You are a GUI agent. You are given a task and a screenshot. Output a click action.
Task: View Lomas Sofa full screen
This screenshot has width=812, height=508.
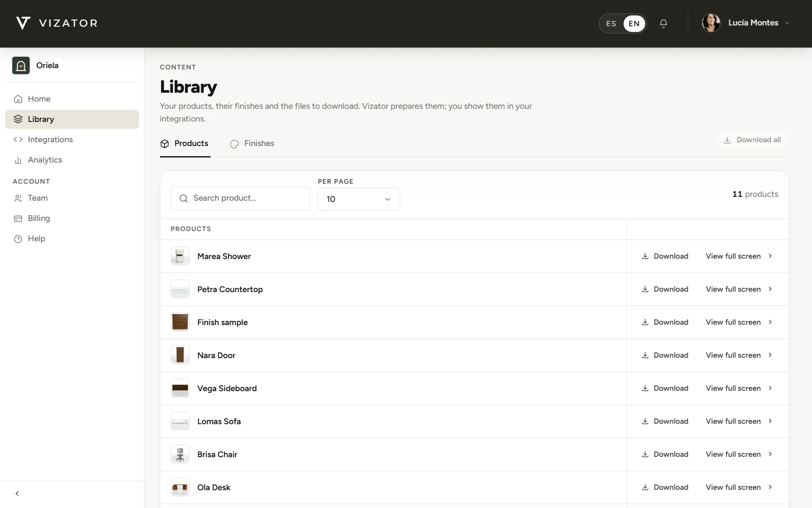pyautogui.click(x=739, y=421)
